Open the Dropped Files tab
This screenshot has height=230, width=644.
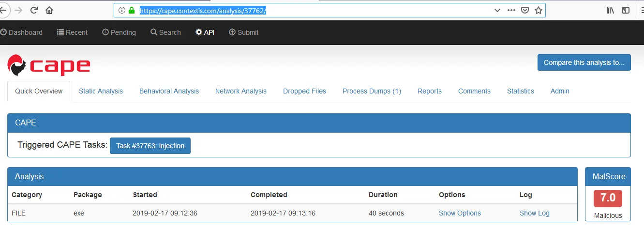(x=304, y=91)
